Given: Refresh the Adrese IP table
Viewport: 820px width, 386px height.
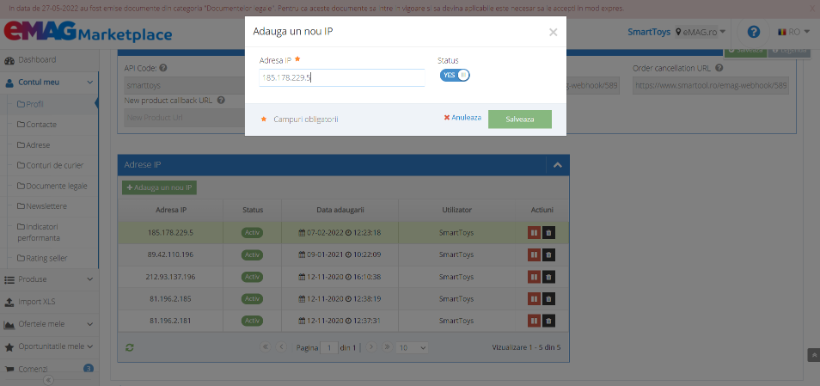Looking at the screenshot, I should tap(129, 347).
